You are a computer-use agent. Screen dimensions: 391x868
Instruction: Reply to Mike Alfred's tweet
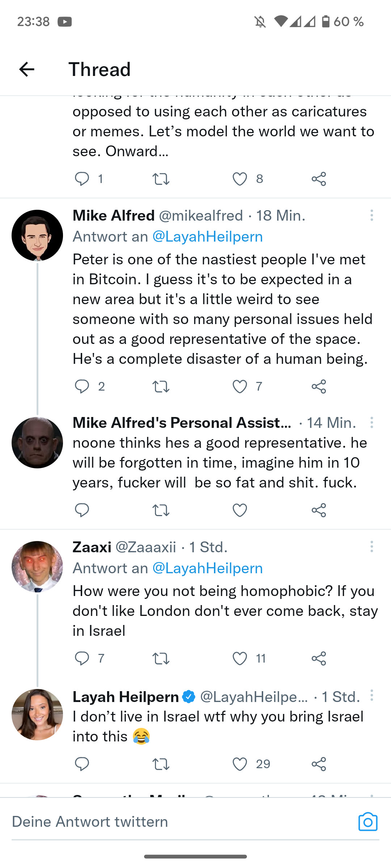point(82,386)
